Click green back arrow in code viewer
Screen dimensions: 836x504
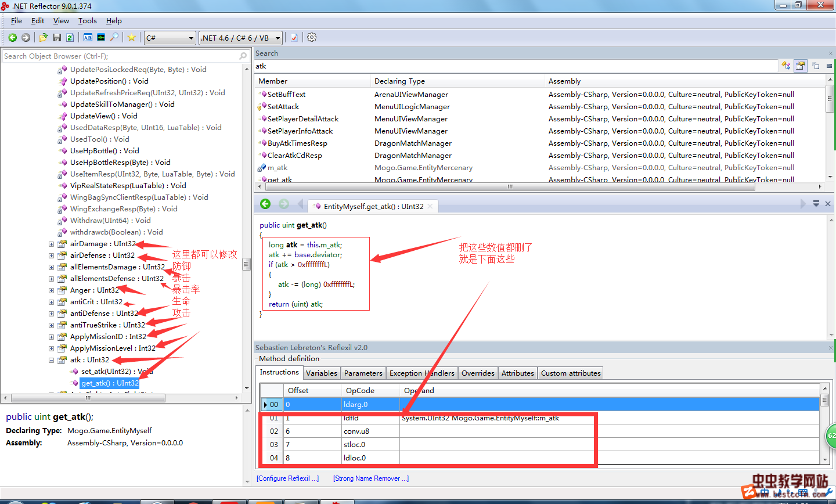(265, 204)
